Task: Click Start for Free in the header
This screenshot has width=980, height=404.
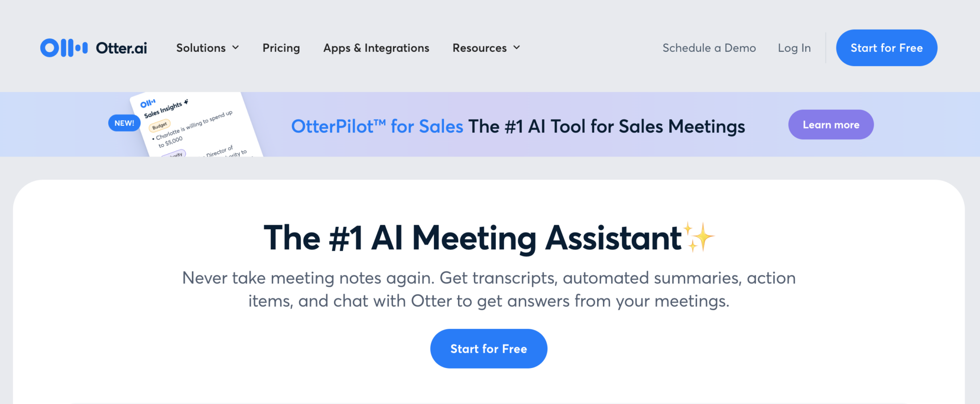Action: pyautogui.click(x=886, y=47)
